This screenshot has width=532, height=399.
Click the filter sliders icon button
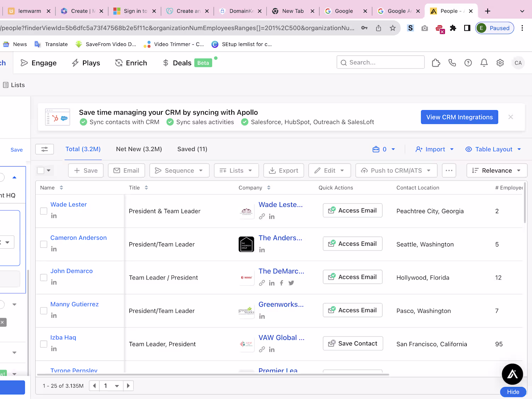click(45, 149)
